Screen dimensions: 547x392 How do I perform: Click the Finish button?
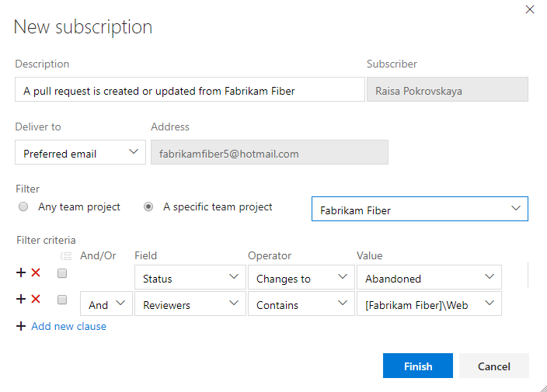point(418,366)
